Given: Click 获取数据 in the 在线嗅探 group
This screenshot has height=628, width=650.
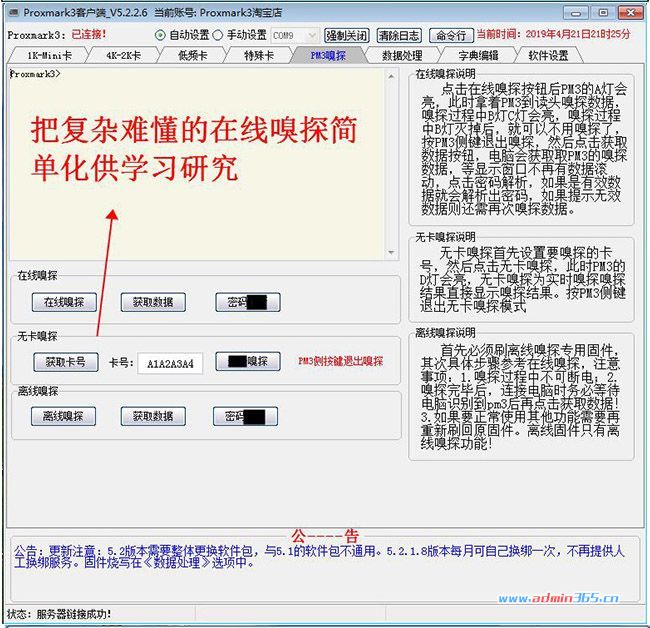Looking at the screenshot, I should [153, 302].
